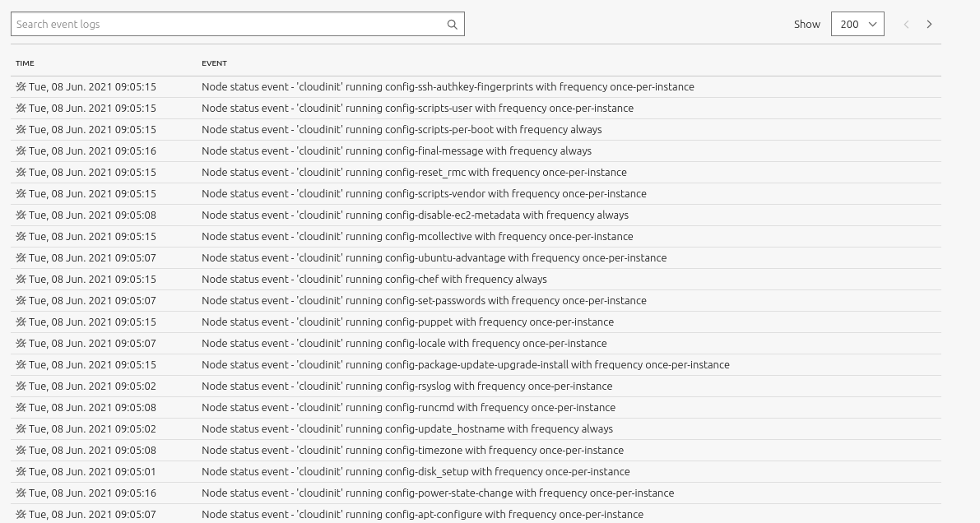Select the timestamp of the config-puppet event

coord(92,322)
